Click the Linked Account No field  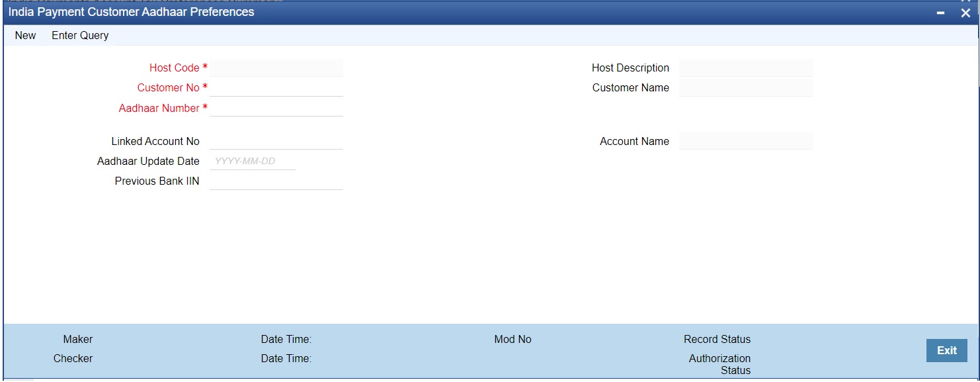(x=276, y=141)
